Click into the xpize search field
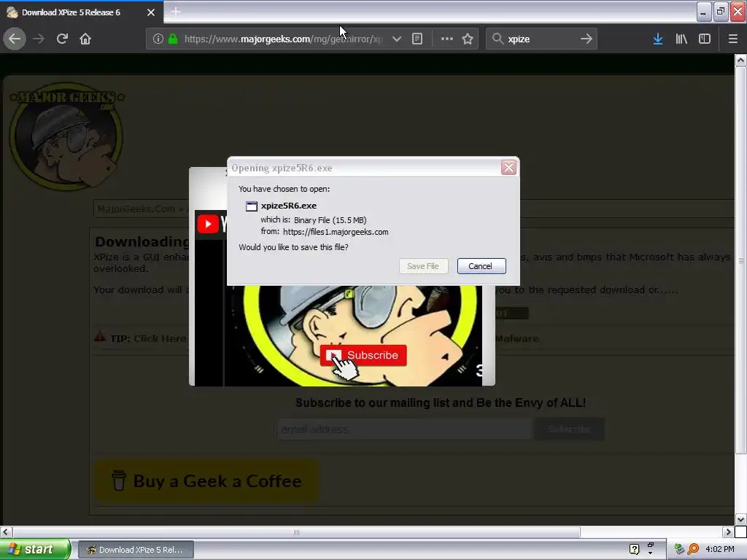 pyautogui.click(x=541, y=39)
